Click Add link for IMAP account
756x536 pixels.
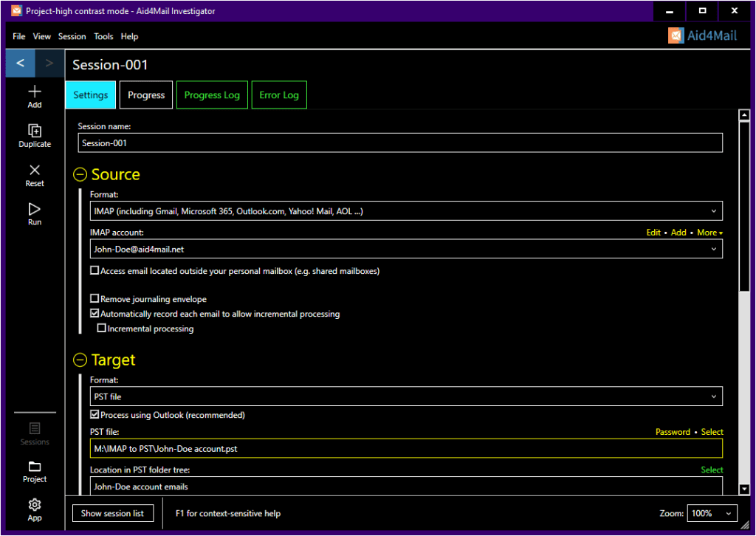click(678, 233)
